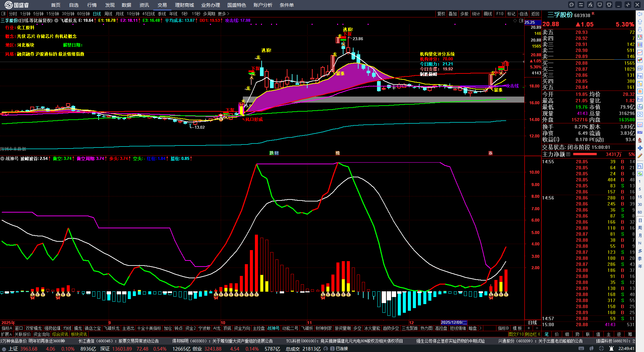Screen dimensions: 644x352
Task: Switch to 日线 daily period
Action: pyautogui.click(x=97, y=14)
